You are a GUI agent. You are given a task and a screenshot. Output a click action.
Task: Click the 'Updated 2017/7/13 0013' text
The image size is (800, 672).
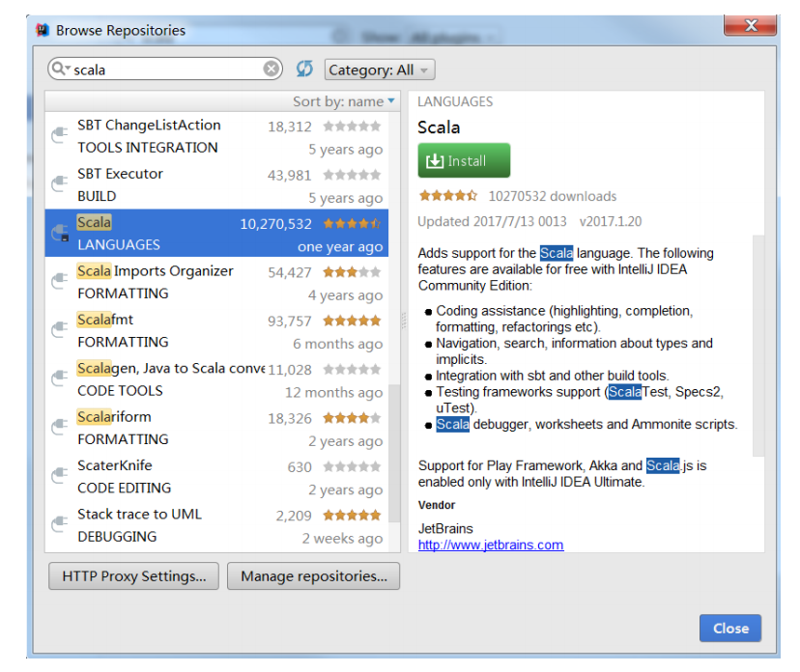tap(492, 221)
